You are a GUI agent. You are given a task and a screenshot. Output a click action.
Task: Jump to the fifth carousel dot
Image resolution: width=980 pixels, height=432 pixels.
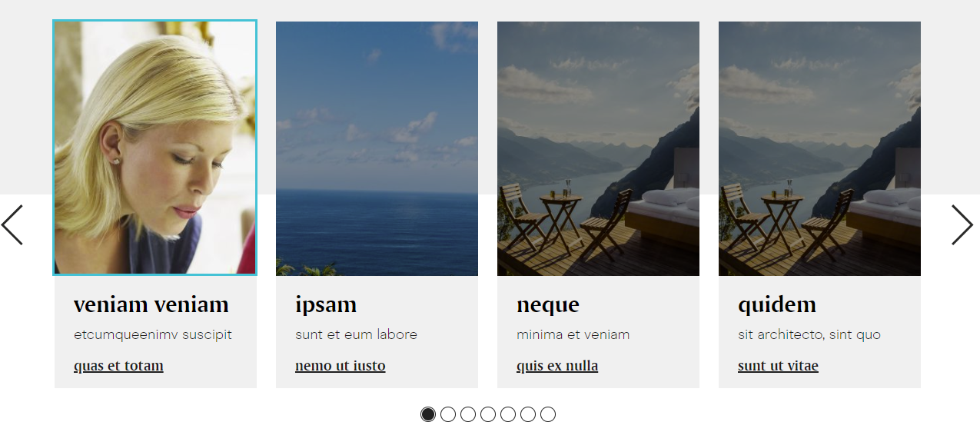pyautogui.click(x=508, y=414)
